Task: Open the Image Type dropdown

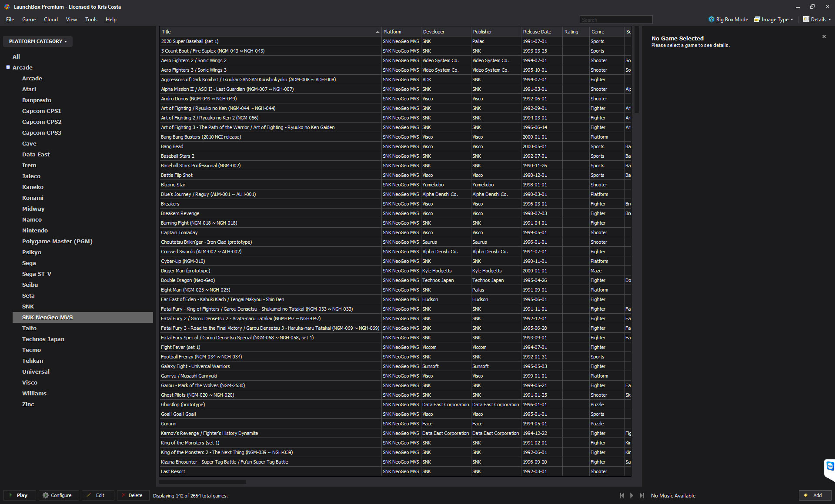Action: pos(774,20)
